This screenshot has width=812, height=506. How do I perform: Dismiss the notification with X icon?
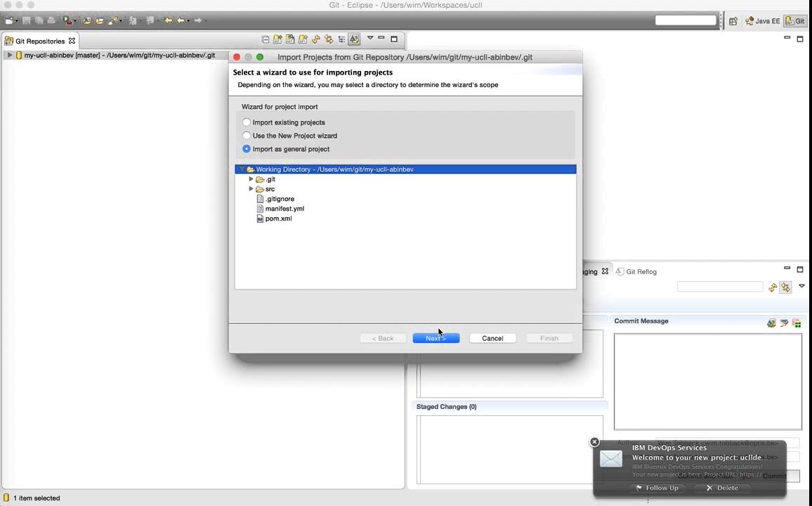click(x=594, y=442)
